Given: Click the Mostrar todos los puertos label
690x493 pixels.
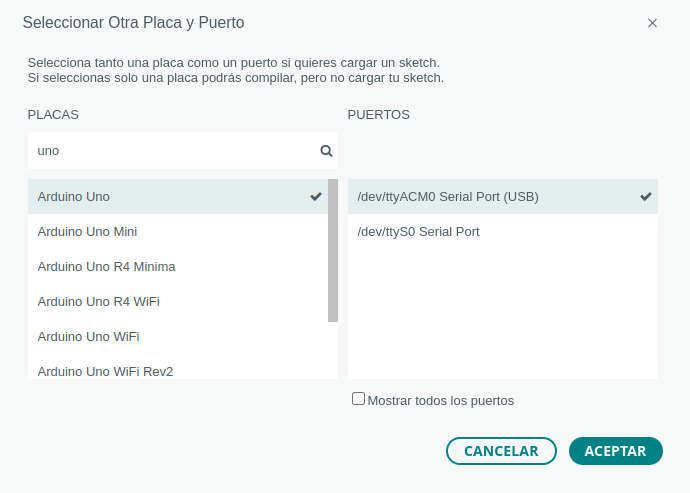Looking at the screenshot, I should (441, 401).
